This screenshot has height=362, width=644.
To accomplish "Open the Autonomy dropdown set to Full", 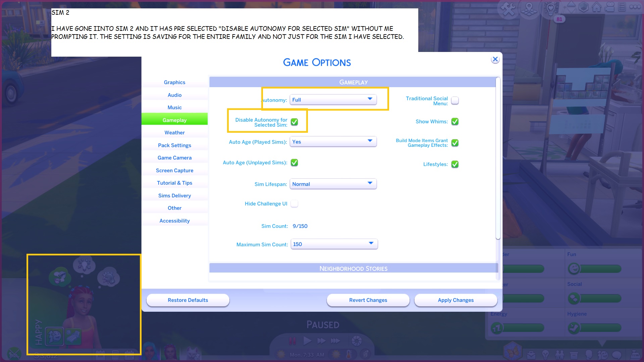I will point(333,100).
